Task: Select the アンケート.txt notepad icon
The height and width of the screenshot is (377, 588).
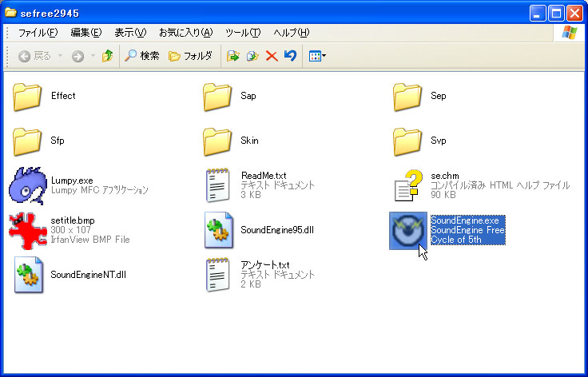Action: 217,275
